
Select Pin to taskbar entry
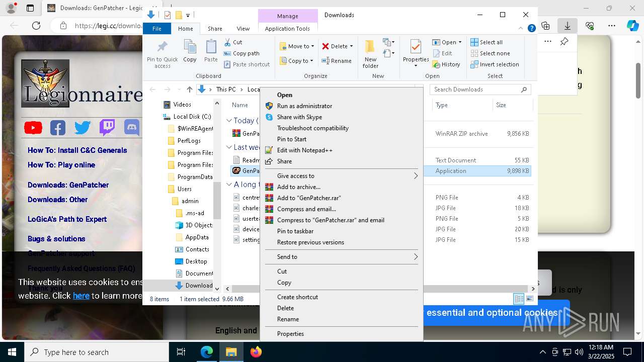tap(342, 231)
